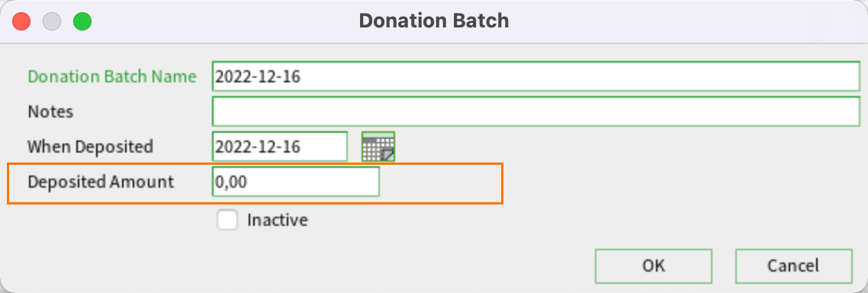Viewport: 868px width, 293px height.
Task: Click the 0,00 value text
Action: tap(231, 182)
